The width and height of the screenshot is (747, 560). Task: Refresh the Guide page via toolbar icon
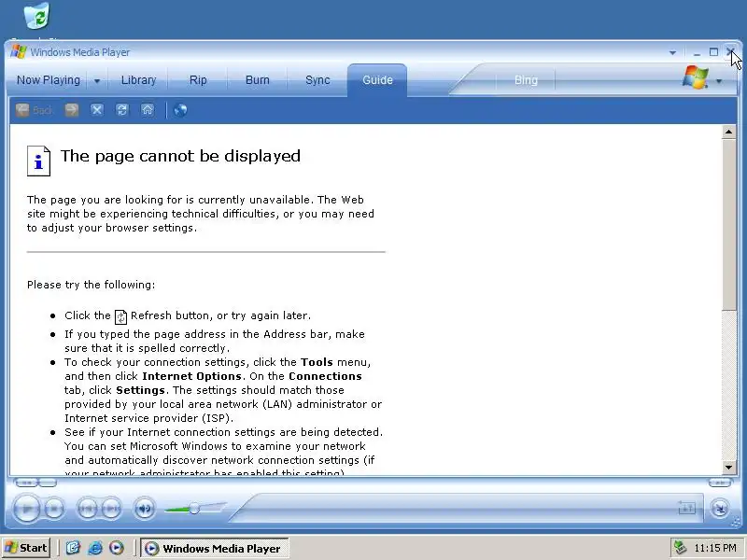[122, 110]
